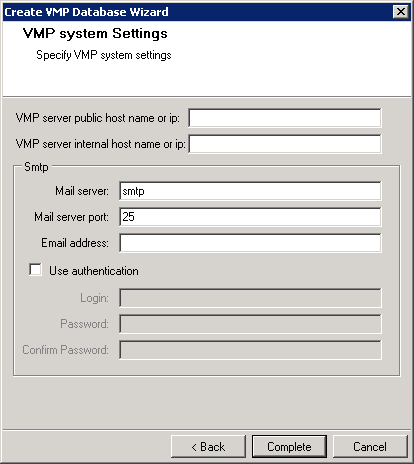Click the 'VMP system Settings' heading
This screenshot has width=414, height=464.
coord(95,33)
